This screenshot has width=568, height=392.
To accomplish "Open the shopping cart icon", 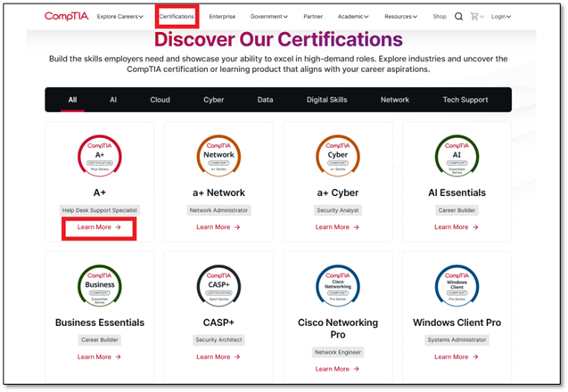I will point(474,16).
